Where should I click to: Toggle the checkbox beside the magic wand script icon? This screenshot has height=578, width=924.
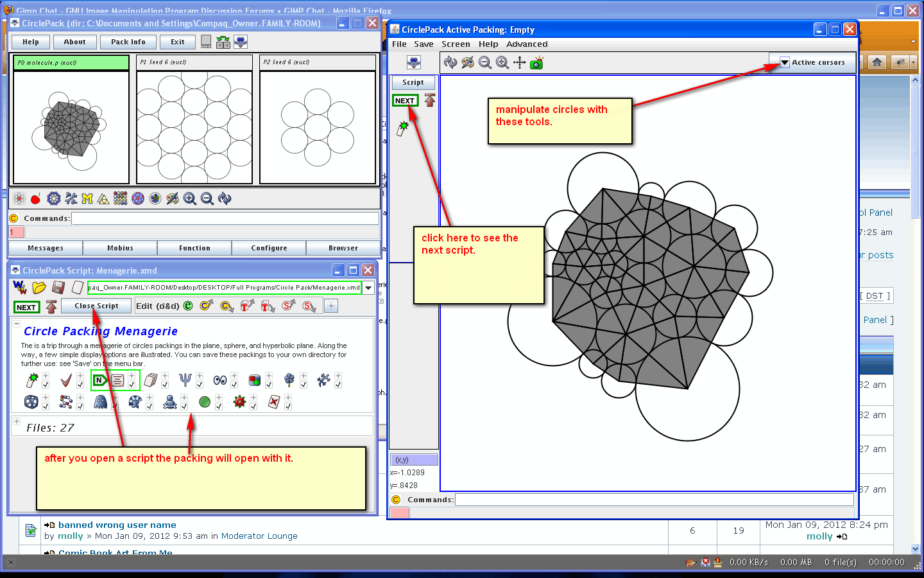pyautogui.click(x=46, y=385)
